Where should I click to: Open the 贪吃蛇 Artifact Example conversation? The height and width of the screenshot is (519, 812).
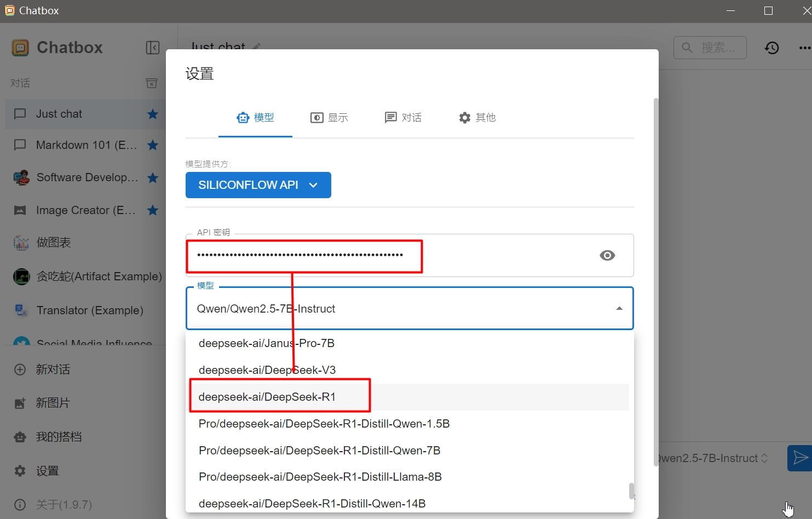pos(85,276)
